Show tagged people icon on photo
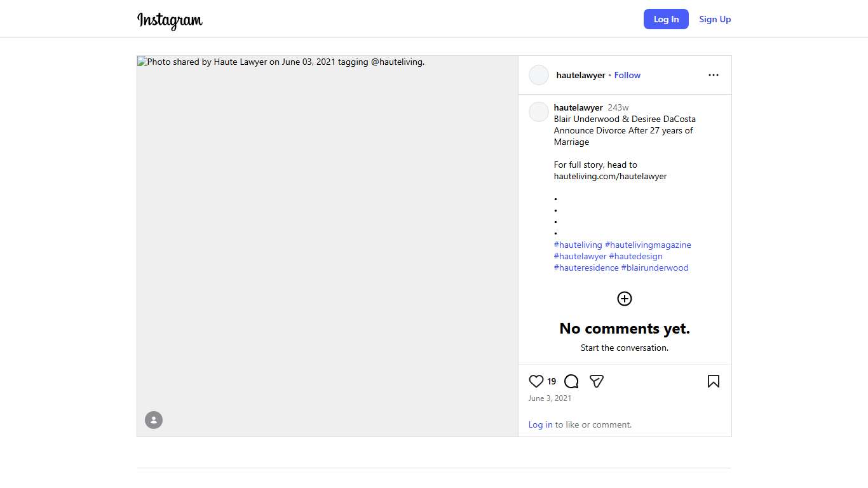The height and width of the screenshot is (488, 868). [x=154, y=420]
